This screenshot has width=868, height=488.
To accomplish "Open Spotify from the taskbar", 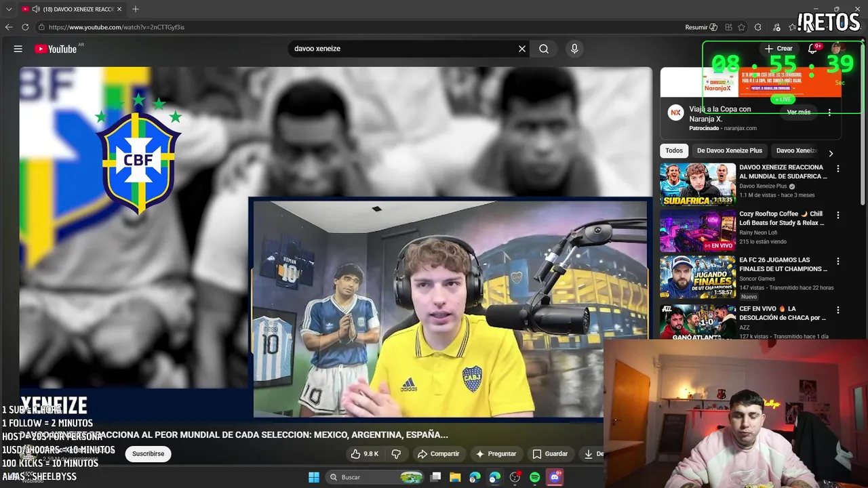I will click(534, 477).
